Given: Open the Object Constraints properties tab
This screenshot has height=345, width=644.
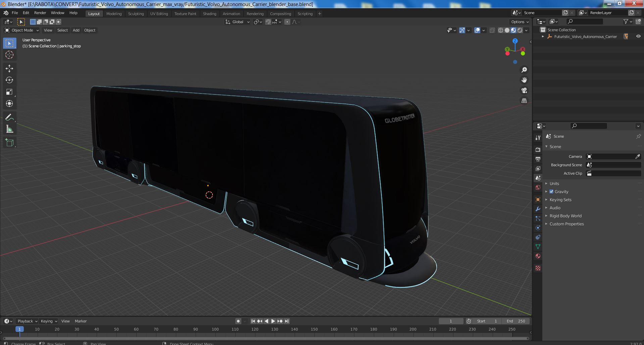Looking at the screenshot, I should coord(538,237).
